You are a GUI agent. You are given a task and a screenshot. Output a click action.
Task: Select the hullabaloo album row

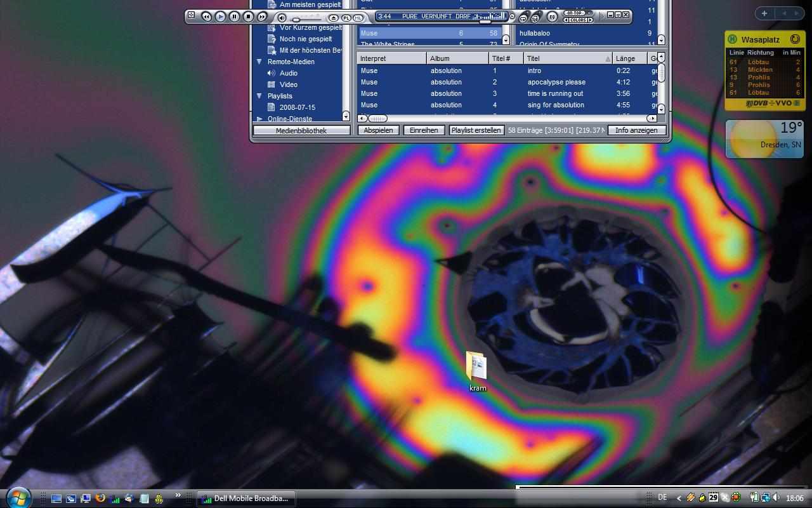tap(586, 33)
